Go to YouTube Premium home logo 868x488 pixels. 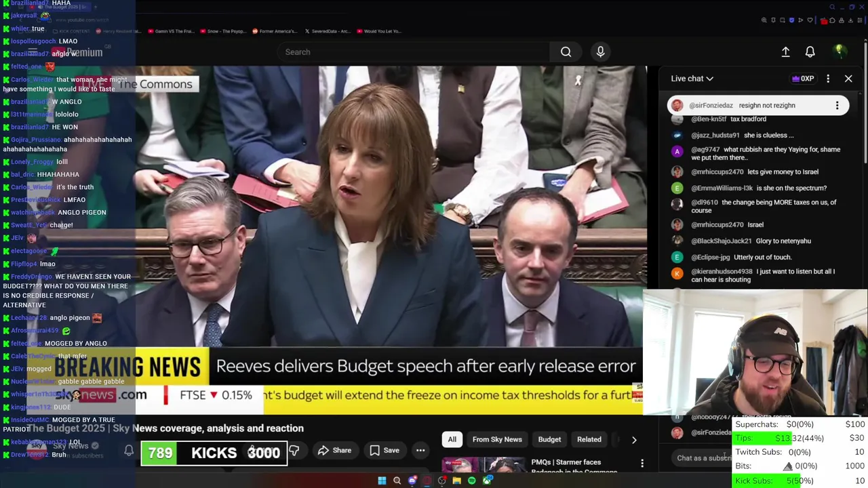(76, 52)
